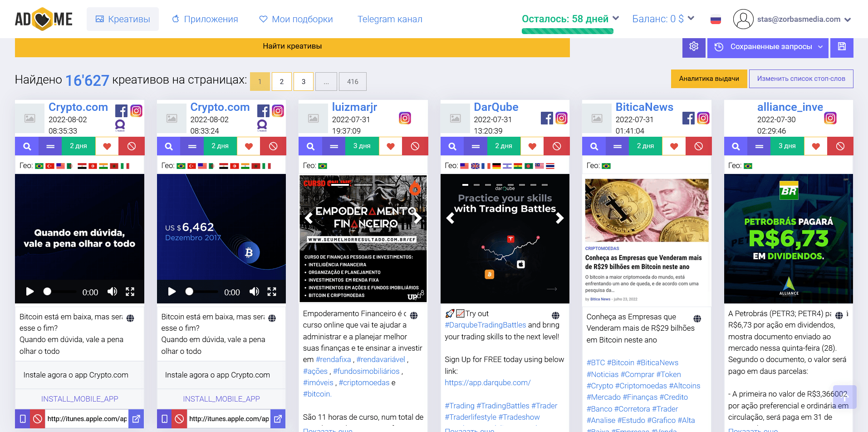Open the Приложения tab
The height and width of the screenshot is (432, 868).
pos(205,19)
